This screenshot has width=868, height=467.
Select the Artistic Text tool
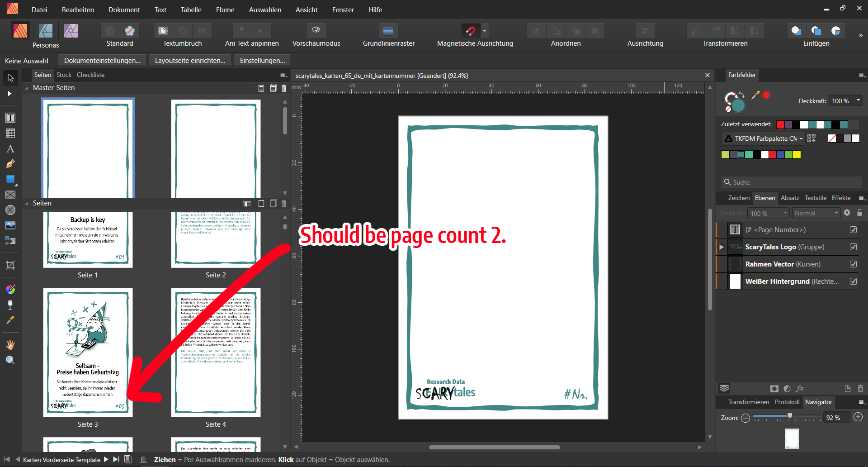click(x=10, y=149)
